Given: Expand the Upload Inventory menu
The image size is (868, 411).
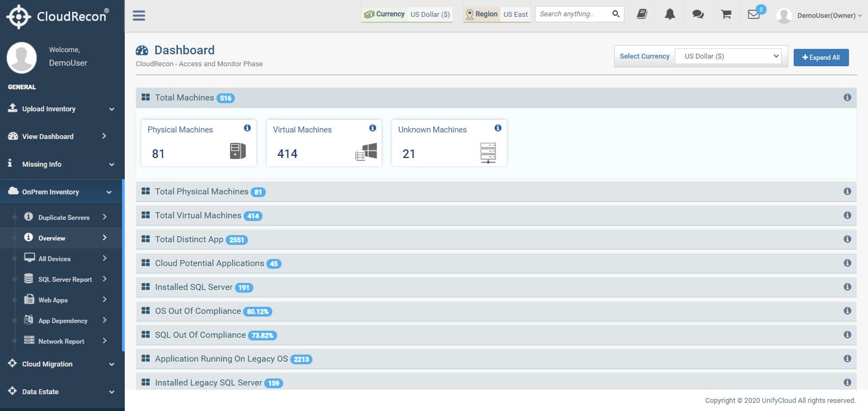Looking at the screenshot, I should coord(62,109).
